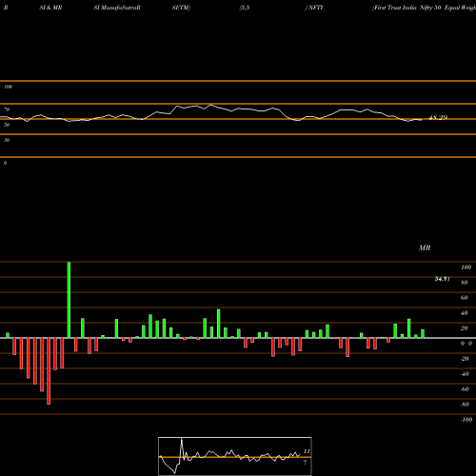The image size is (476, 476).
Task: Click the value 11 in mini chart
Action: (307, 451)
